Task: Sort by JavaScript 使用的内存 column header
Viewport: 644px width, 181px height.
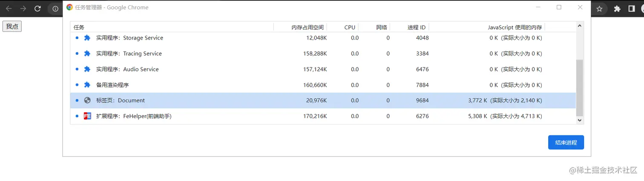Action: (x=515, y=27)
